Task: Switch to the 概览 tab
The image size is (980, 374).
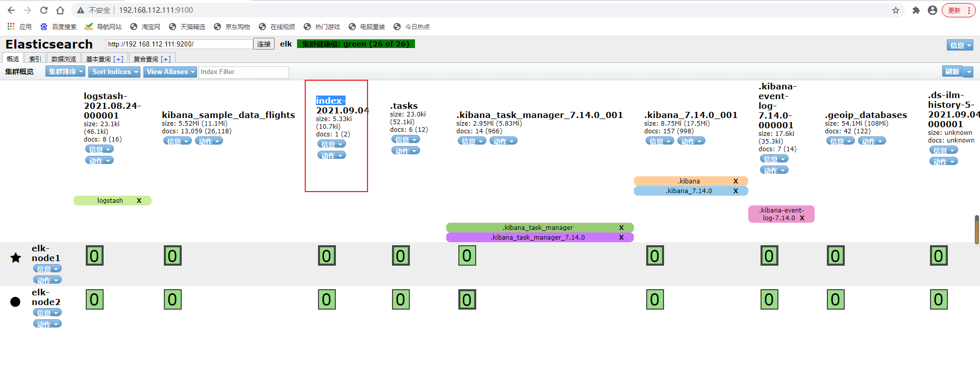Action: coord(13,59)
